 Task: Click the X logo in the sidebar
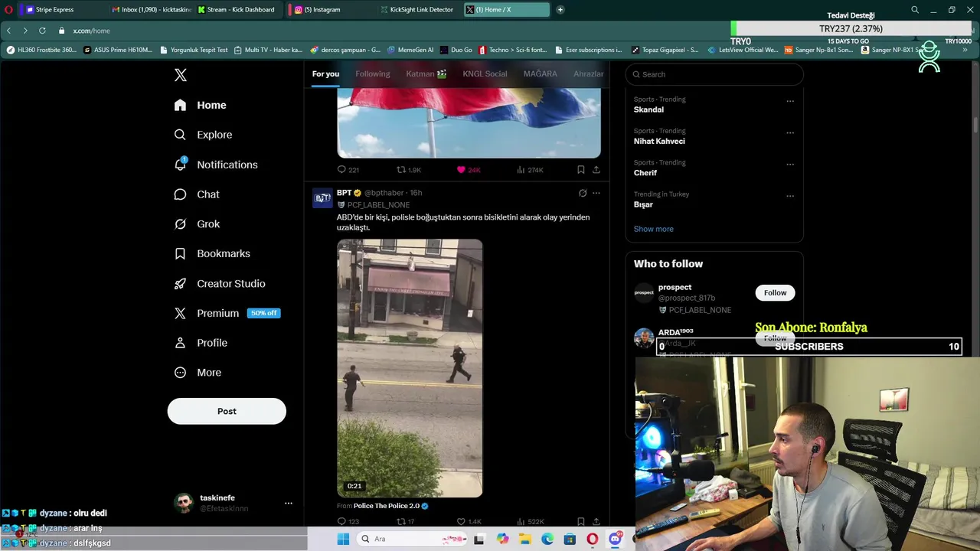click(181, 75)
